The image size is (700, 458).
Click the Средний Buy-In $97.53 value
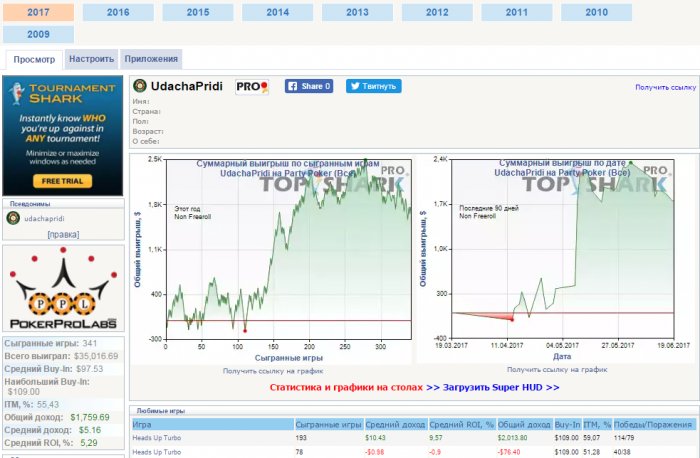(89, 369)
